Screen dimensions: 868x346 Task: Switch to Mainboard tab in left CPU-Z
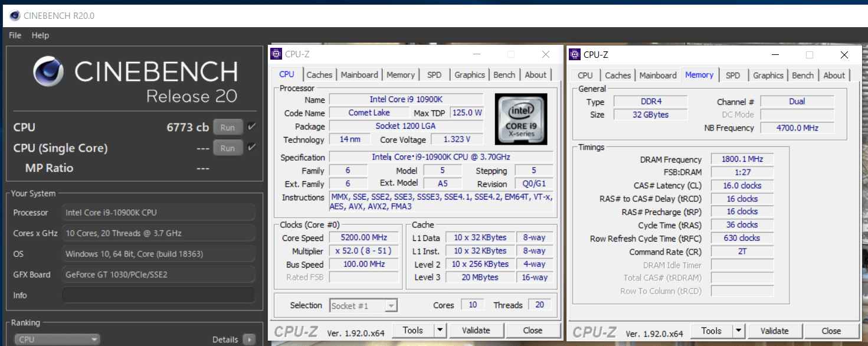(x=359, y=74)
